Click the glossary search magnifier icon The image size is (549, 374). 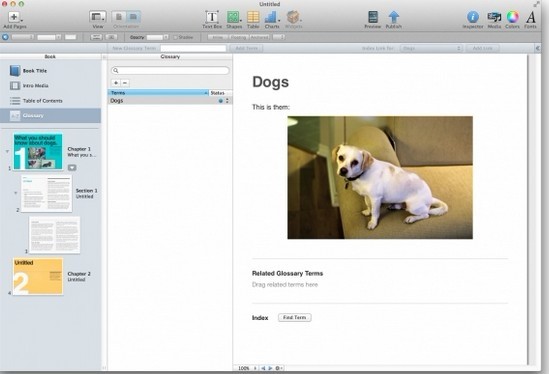[x=116, y=71]
